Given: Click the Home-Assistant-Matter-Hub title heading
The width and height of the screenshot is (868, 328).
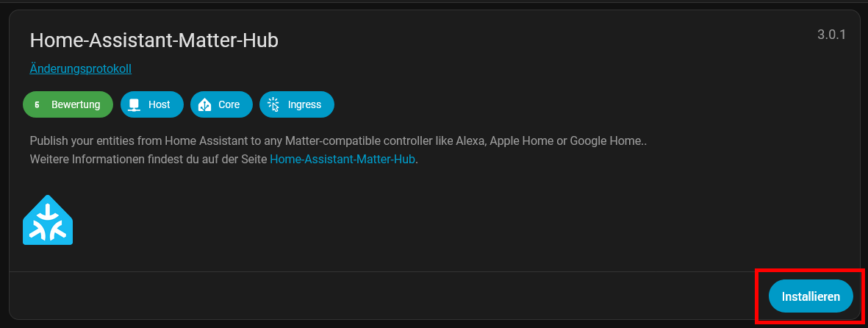Looking at the screenshot, I should pyautogui.click(x=154, y=40).
